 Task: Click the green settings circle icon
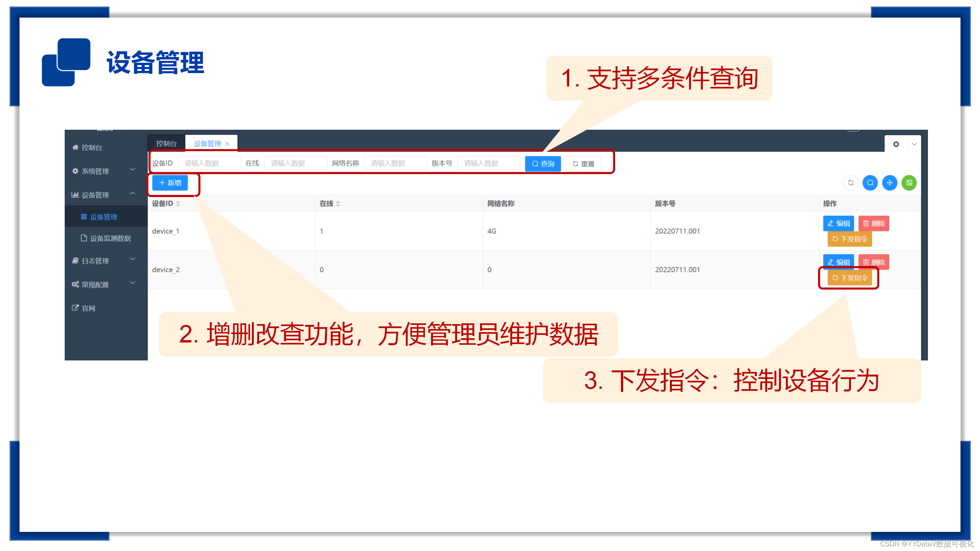(909, 183)
